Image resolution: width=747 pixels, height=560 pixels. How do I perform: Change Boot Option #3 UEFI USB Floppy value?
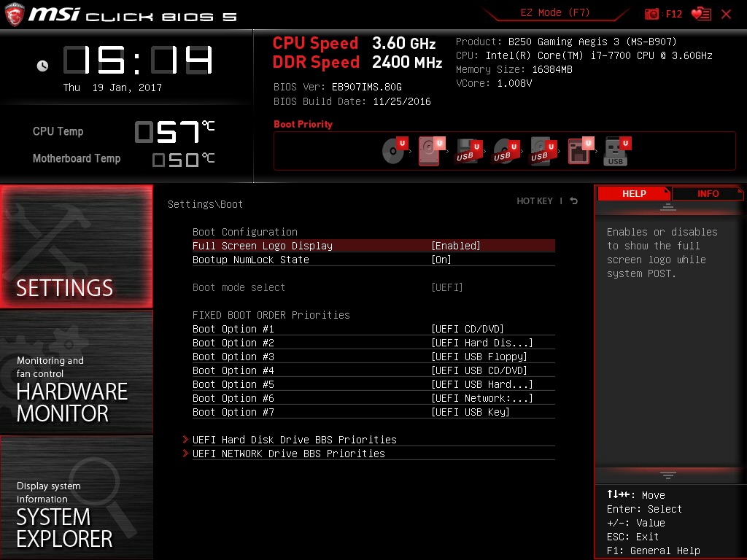(x=479, y=356)
